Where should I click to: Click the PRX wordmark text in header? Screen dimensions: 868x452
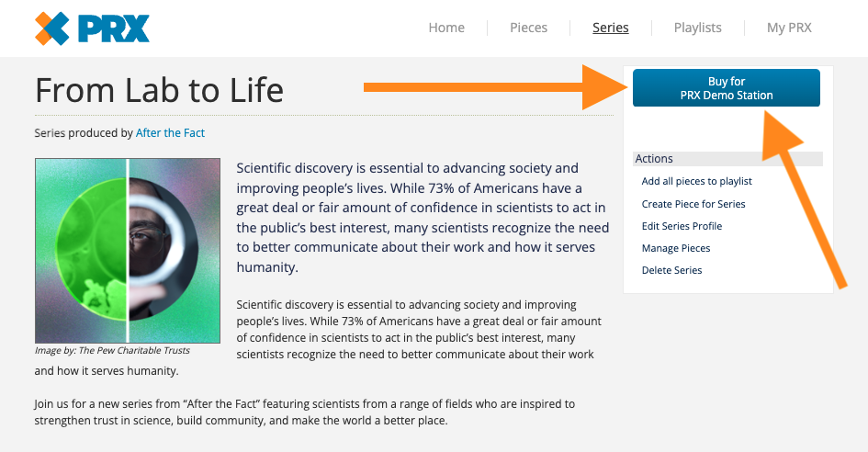tap(114, 28)
